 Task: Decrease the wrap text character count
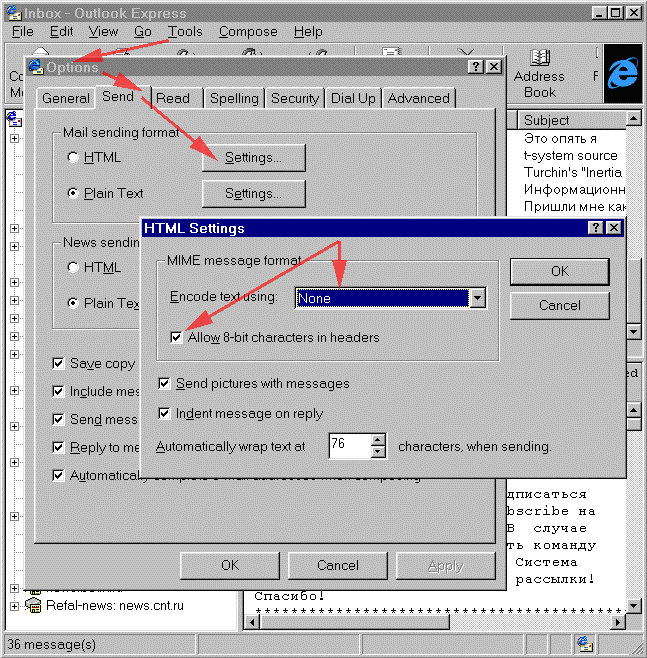(378, 452)
